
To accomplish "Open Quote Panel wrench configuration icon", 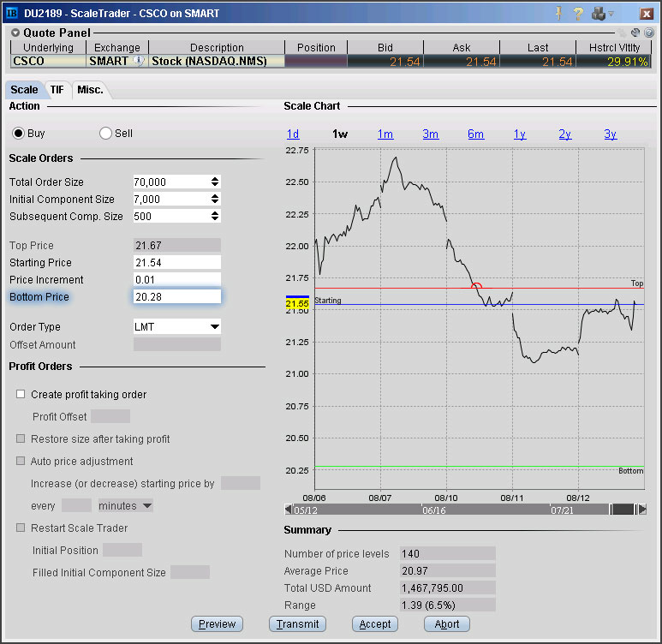I will pyautogui.click(x=635, y=33).
